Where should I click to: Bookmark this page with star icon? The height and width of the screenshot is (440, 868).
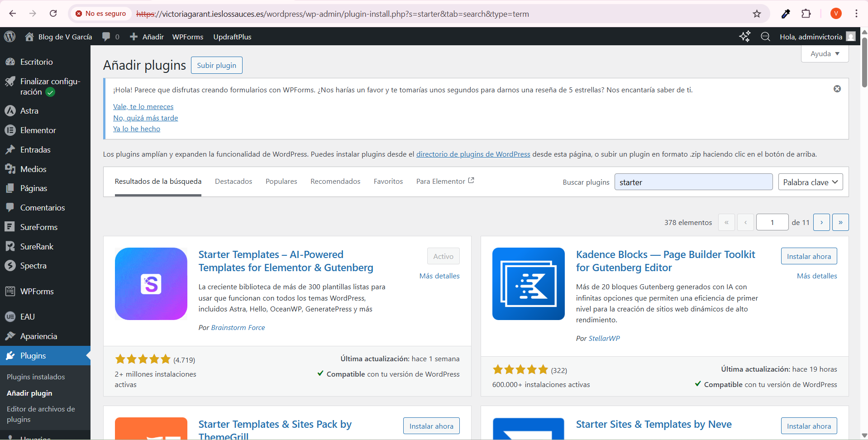(x=757, y=14)
